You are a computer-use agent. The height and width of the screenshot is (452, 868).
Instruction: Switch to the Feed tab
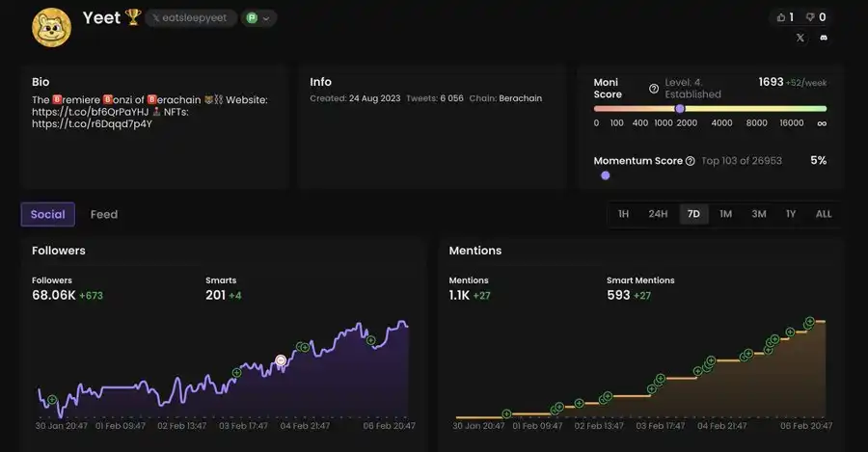point(104,214)
